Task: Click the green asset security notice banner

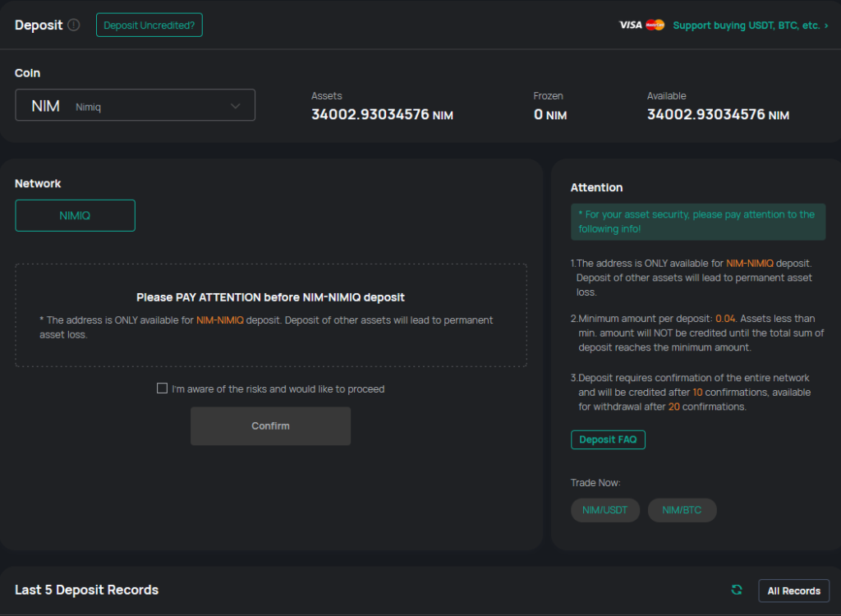Action: point(697,222)
